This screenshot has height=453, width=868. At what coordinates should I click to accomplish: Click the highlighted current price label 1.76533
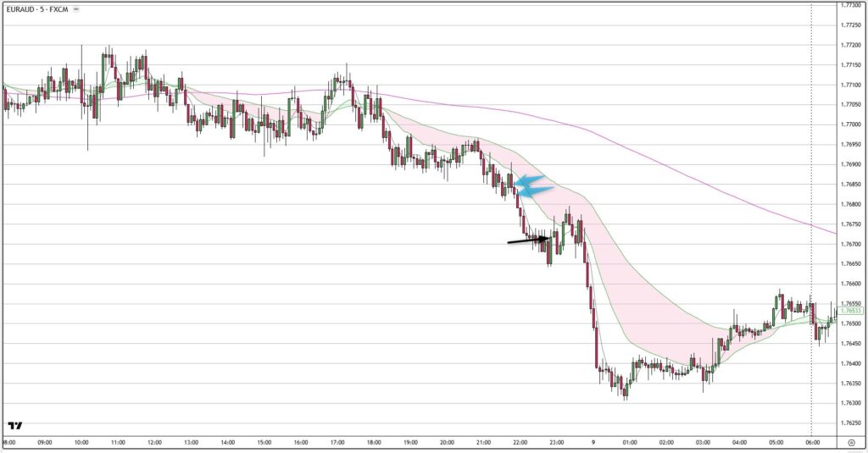(x=850, y=311)
